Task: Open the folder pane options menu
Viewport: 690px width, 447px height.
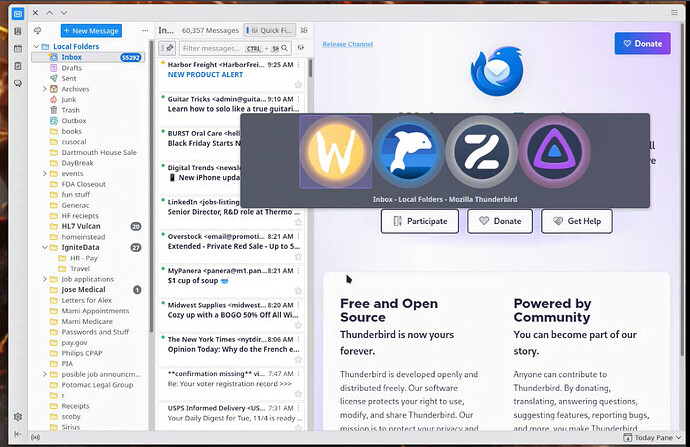Action: (144, 31)
